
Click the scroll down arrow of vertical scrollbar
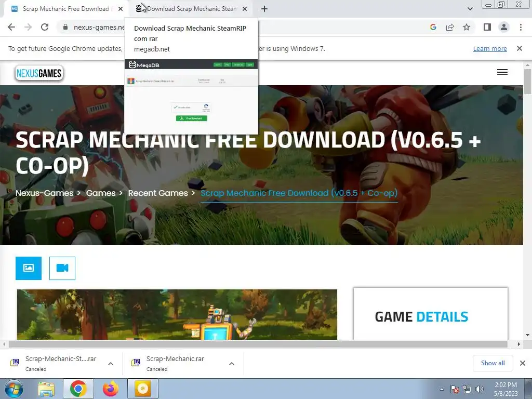[x=527, y=335]
